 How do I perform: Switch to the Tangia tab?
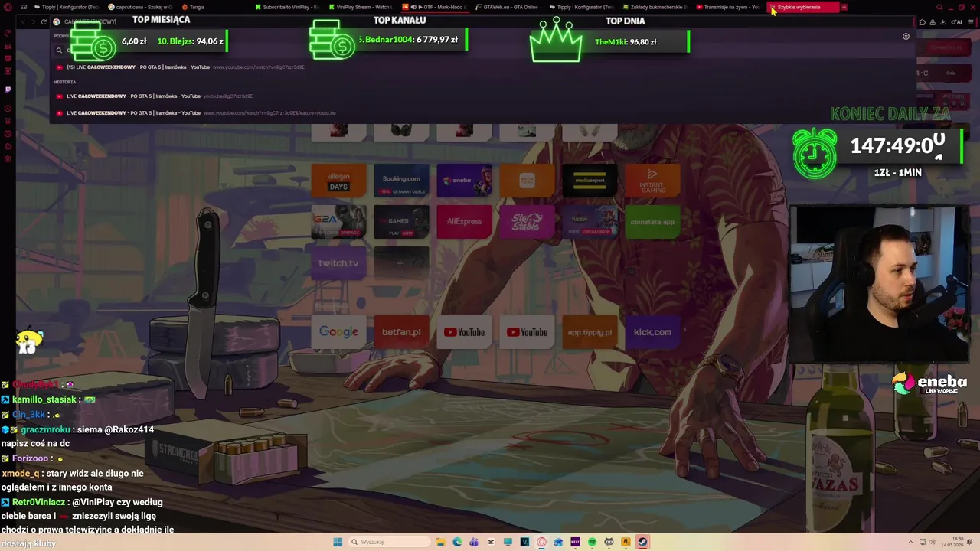click(213, 7)
